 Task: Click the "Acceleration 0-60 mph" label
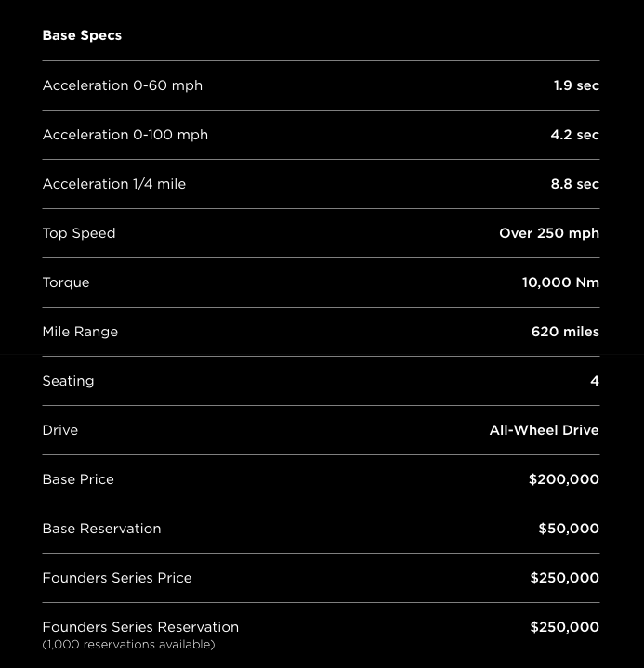pyautogui.click(x=122, y=85)
